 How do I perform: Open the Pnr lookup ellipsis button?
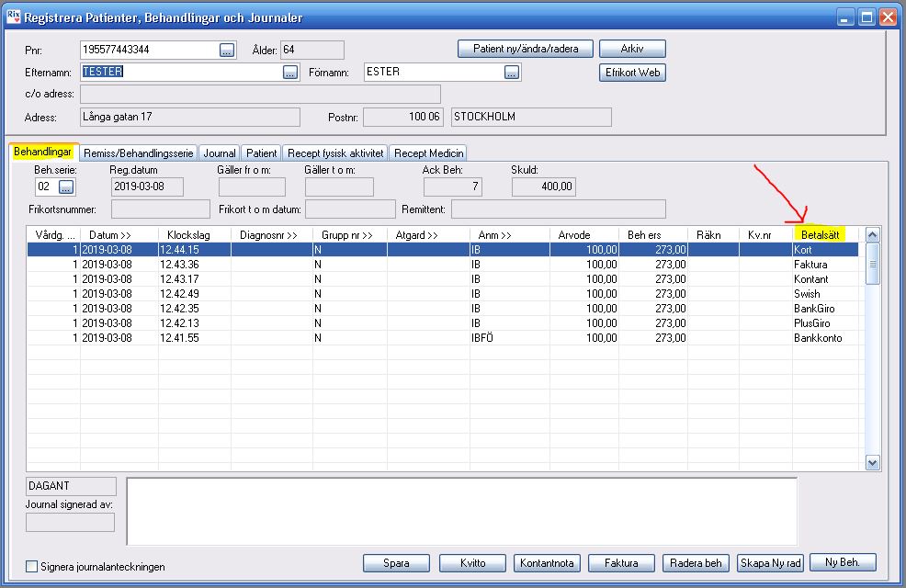227,51
